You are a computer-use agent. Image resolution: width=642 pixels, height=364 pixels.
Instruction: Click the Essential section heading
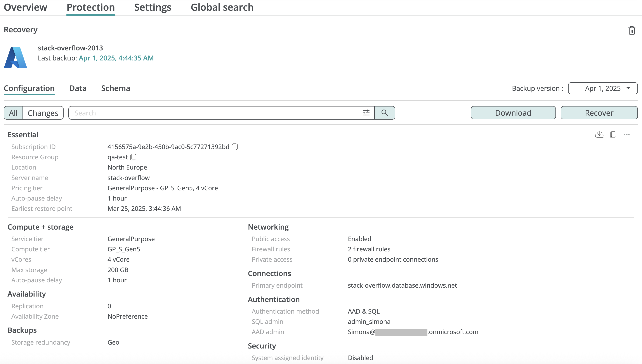tap(23, 134)
